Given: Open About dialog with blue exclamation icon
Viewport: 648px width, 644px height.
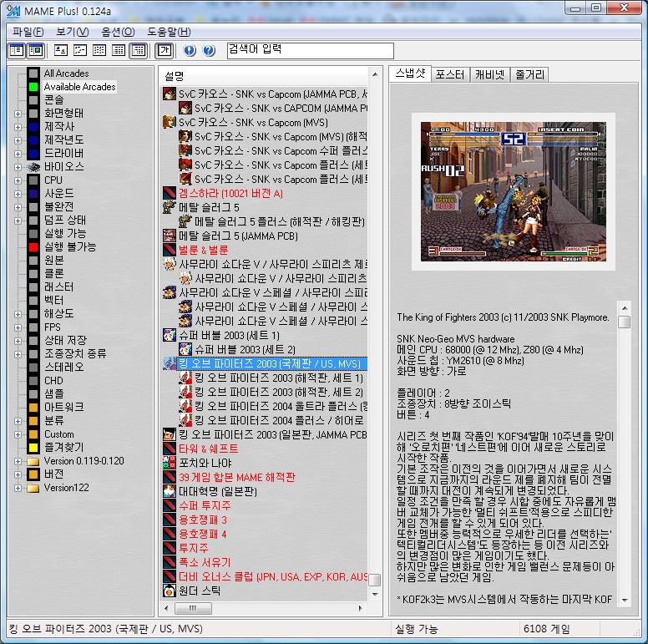Looking at the screenshot, I should pos(190,50).
